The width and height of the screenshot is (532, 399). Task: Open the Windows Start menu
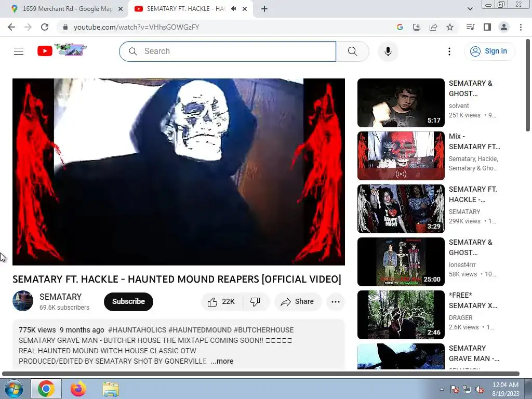coord(14,389)
